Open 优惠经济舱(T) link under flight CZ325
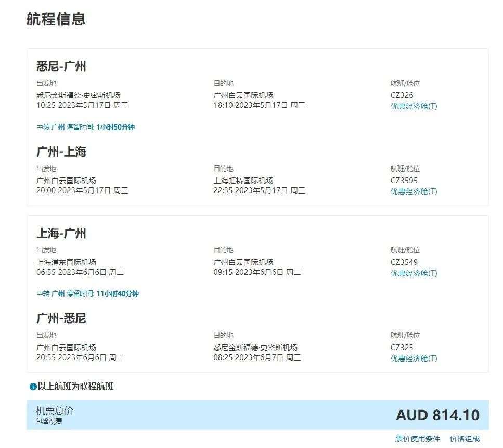The image size is (503, 448). (x=414, y=359)
